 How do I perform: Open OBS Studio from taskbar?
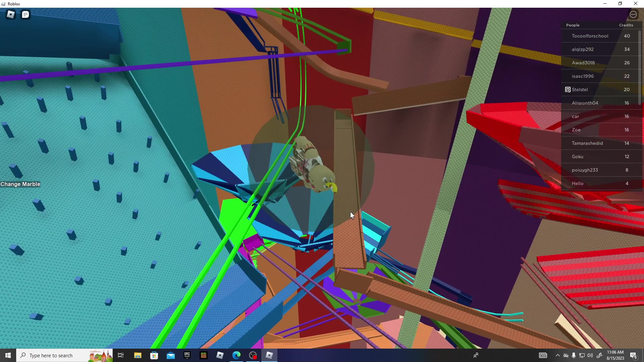pyautogui.click(x=253, y=355)
